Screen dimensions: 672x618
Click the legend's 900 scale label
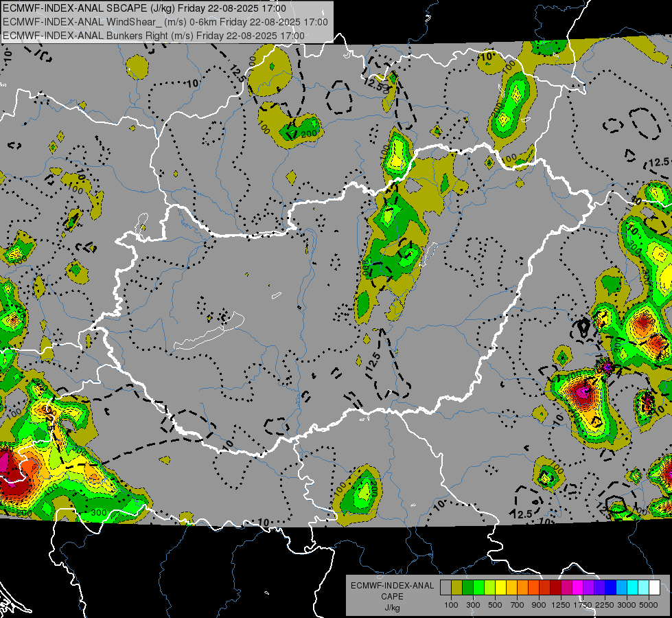pos(539,605)
